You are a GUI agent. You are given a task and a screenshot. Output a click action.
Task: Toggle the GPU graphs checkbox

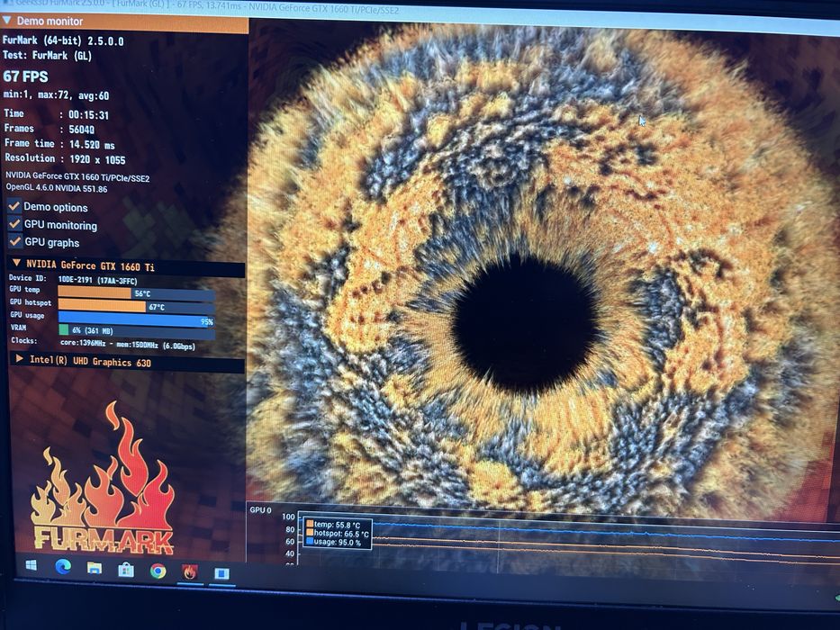coord(15,241)
